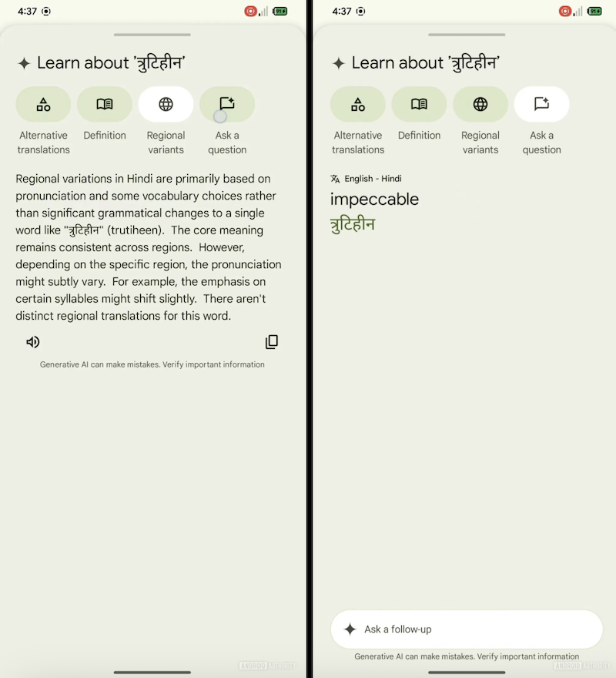This screenshot has width=616, height=678.
Task: Tap the word 'impeccable' on right screen
Action: (374, 200)
